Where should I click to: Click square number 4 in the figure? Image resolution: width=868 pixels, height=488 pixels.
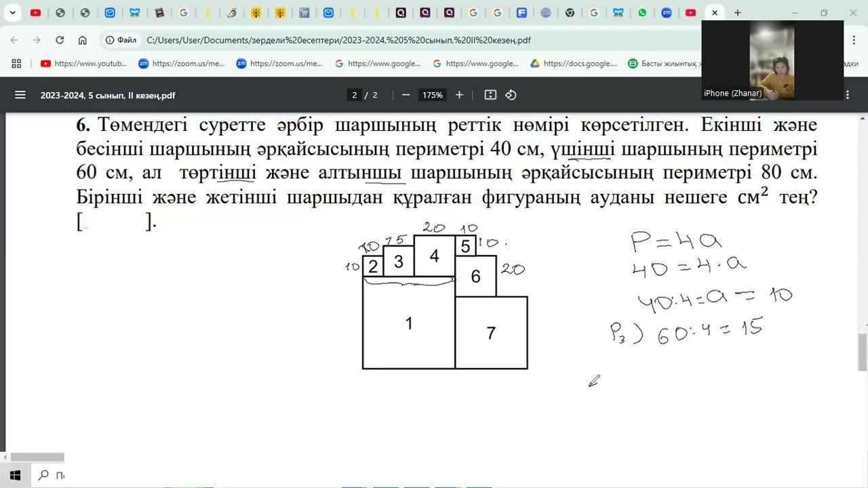tap(434, 256)
